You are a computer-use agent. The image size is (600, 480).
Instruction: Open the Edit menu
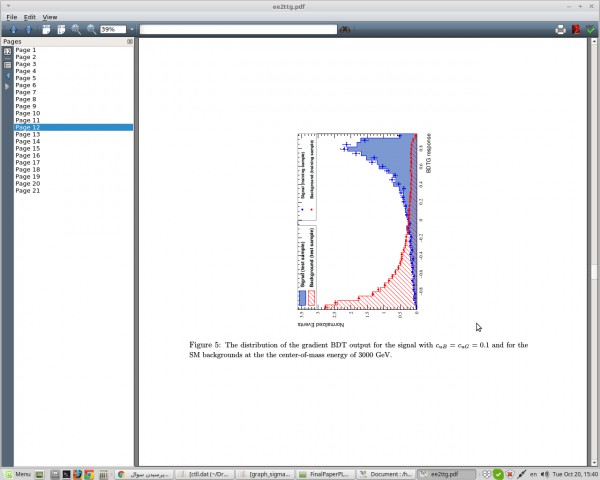point(30,17)
